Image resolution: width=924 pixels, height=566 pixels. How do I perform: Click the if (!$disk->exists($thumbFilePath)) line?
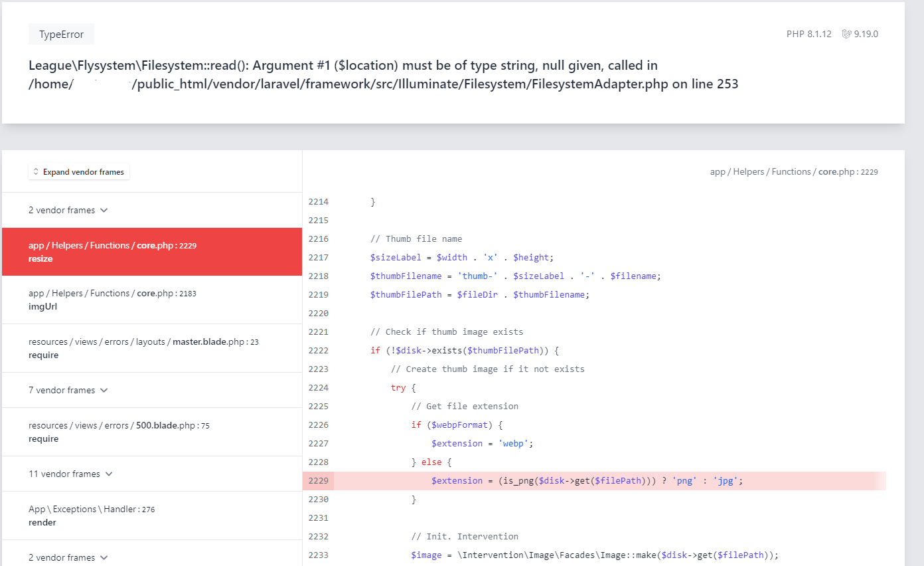click(x=465, y=350)
